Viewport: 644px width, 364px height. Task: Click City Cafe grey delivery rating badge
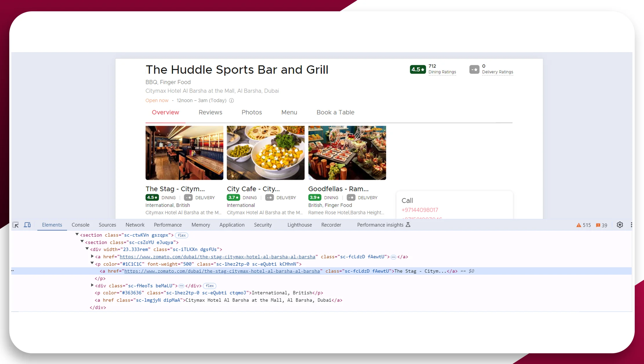(x=269, y=197)
